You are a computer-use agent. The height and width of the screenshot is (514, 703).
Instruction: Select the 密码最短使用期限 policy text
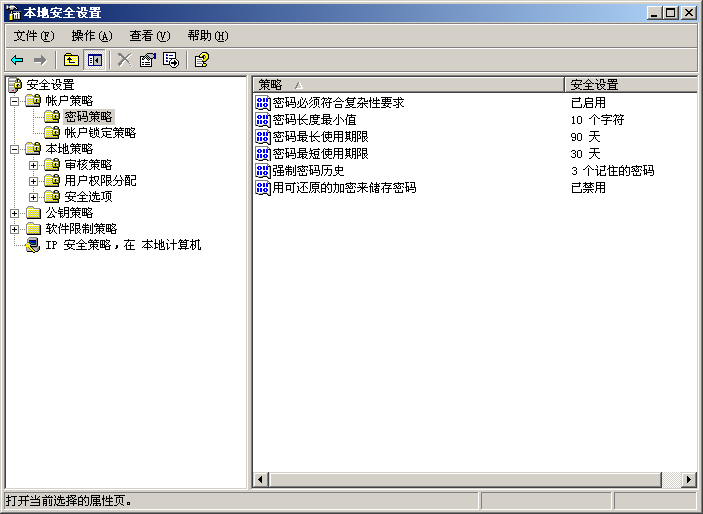click(321, 154)
